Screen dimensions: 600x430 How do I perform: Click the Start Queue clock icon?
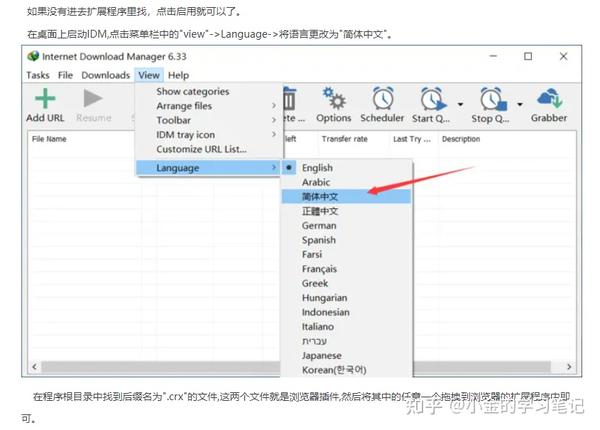point(433,99)
